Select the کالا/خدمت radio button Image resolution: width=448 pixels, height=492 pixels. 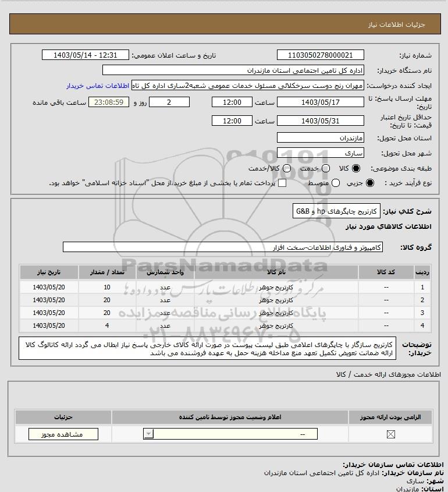(286, 168)
